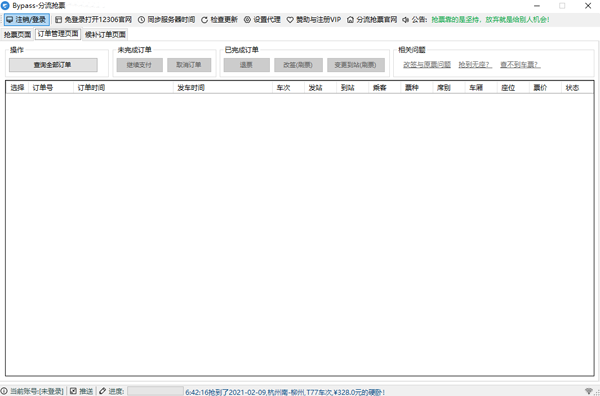600x396 pixels.
Task: Switch to the 抢票页面 tab
Action: tap(17, 34)
